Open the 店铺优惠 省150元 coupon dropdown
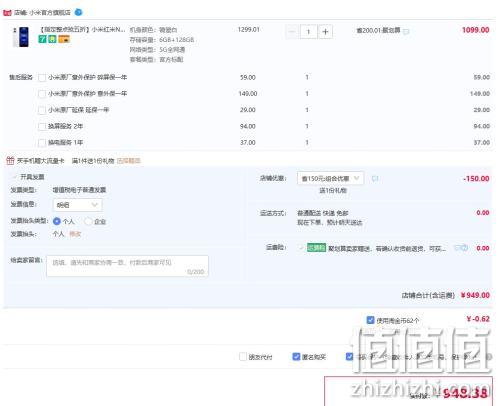This screenshot has height=406, width=500. click(330, 178)
